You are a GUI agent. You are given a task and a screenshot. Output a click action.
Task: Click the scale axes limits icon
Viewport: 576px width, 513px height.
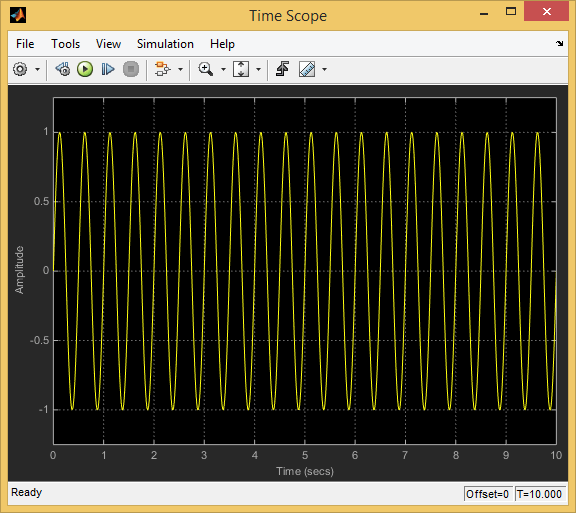tap(241, 69)
